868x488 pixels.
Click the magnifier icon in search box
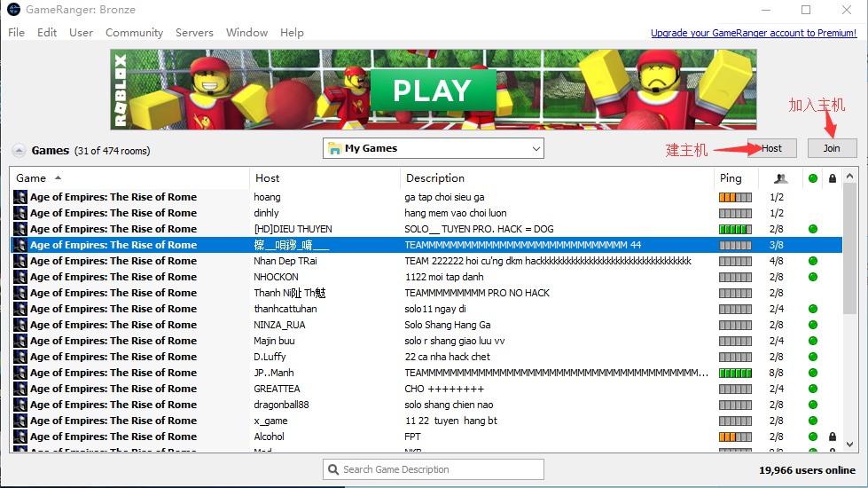(333, 469)
